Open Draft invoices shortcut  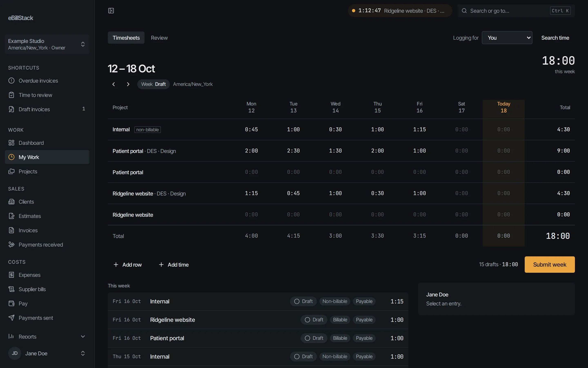(47, 109)
